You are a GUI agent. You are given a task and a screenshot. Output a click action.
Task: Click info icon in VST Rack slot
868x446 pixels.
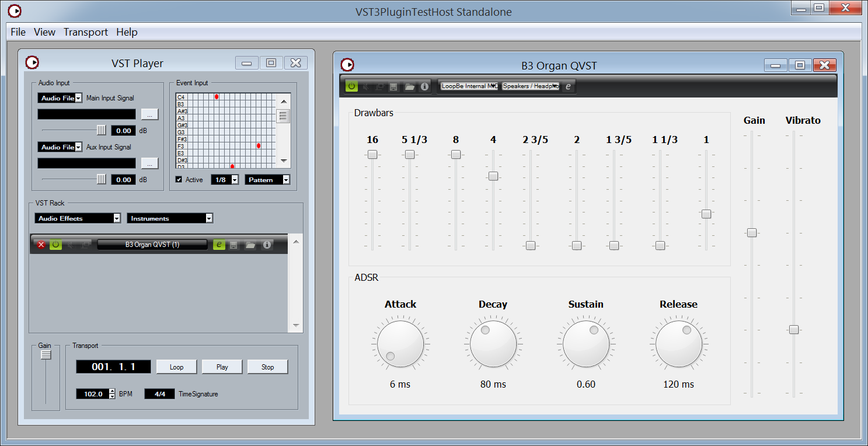coord(267,245)
